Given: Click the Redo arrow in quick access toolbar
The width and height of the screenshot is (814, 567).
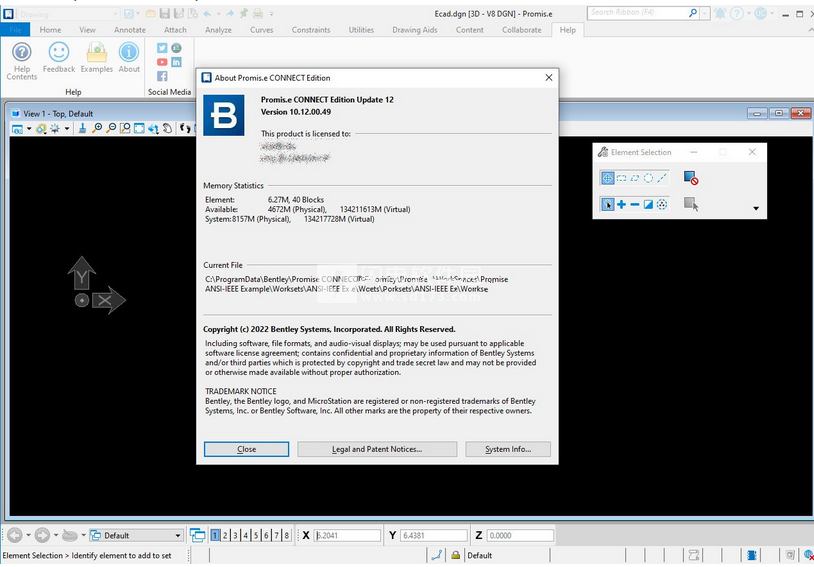Looking at the screenshot, I should click(x=229, y=14).
